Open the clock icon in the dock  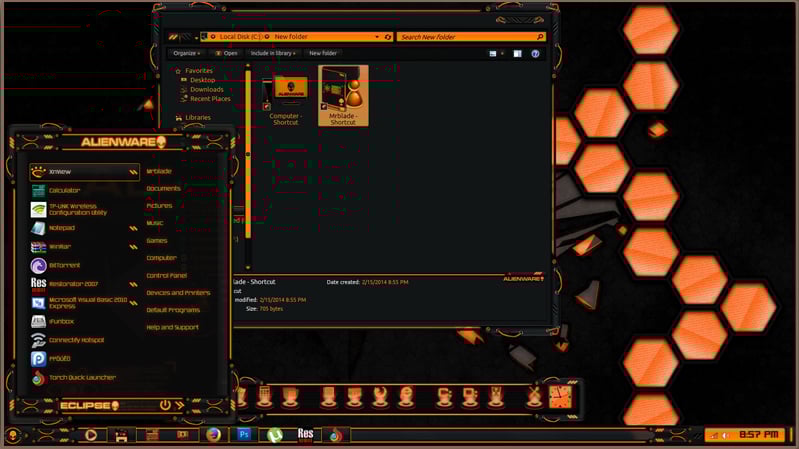pyautogui.click(x=560, y=397)
